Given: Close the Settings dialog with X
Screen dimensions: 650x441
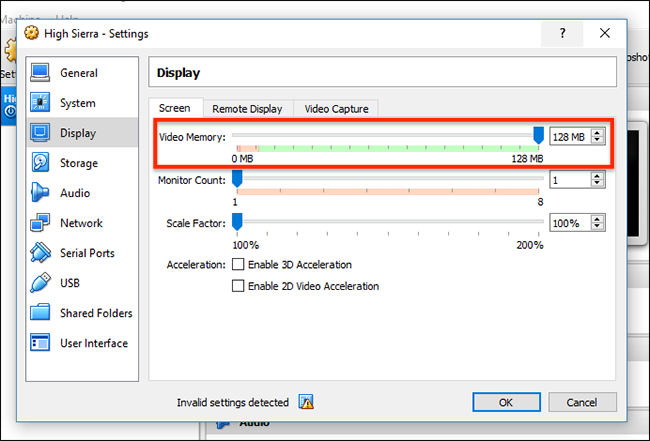Looking at the screenshot, I should [x=605, y=33].
